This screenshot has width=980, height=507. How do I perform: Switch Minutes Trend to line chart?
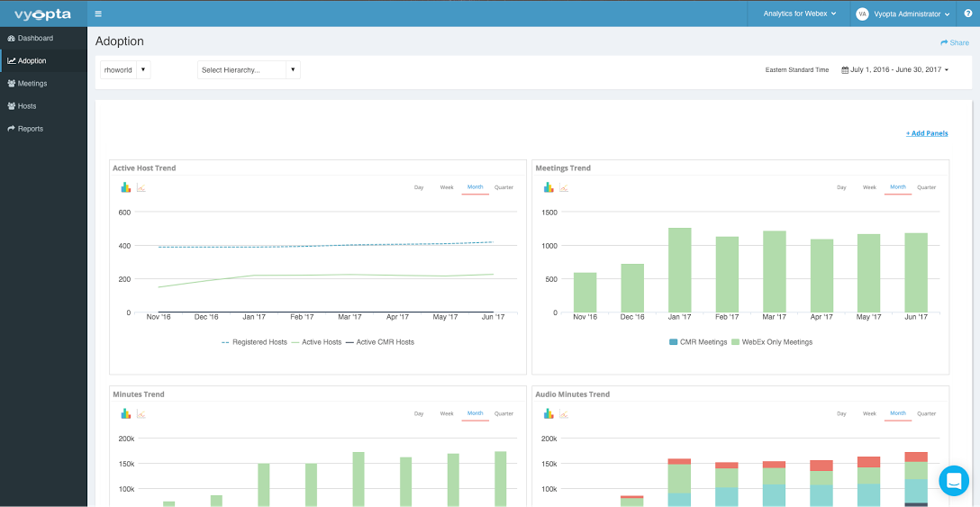pos(141,413)
